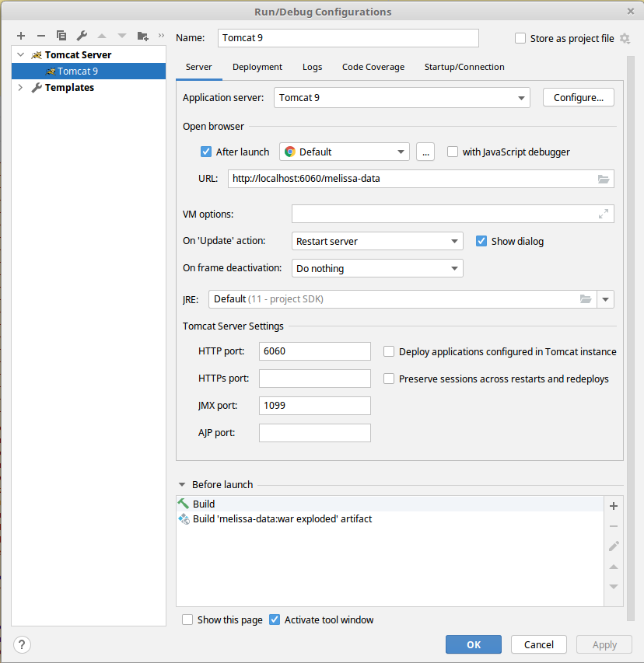Select the Tomcat 9 configuration
644x663 pixels.
89,71
